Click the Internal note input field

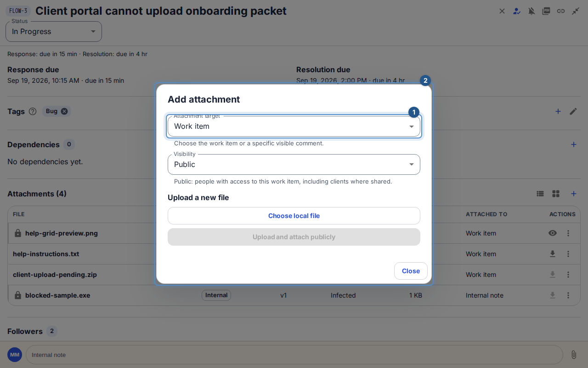pyautogui.click(x=294, y=355)
